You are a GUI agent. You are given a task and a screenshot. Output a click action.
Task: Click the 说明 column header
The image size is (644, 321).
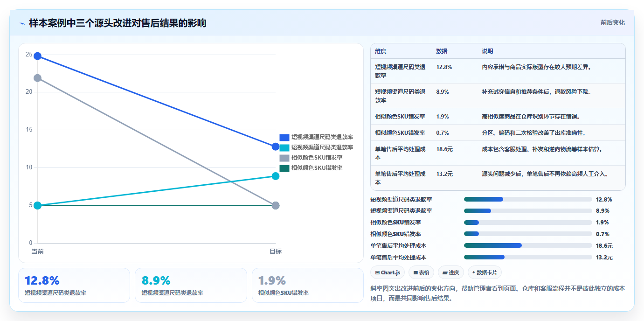pyautogui.click(x=487, y=51)
